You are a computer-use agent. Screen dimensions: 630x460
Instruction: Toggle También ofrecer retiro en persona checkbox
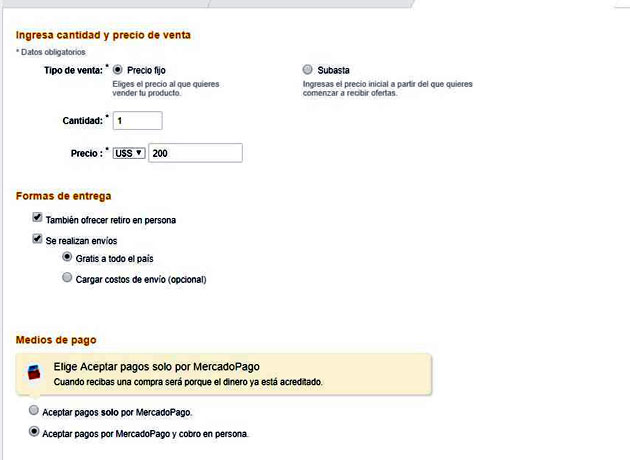pos(37,217)
